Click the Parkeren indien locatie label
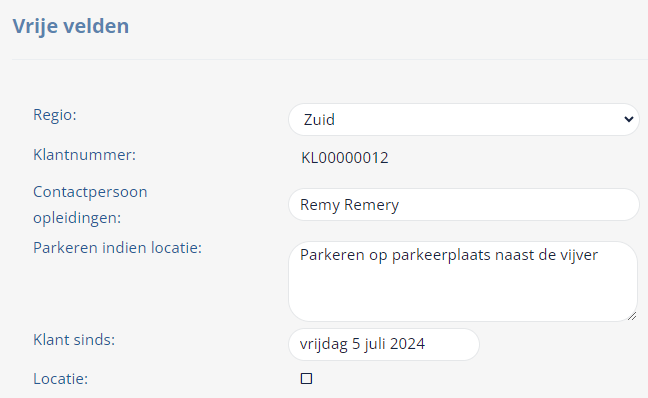The height and width of the screenshot is (398, 648). [x=117, y=248]
